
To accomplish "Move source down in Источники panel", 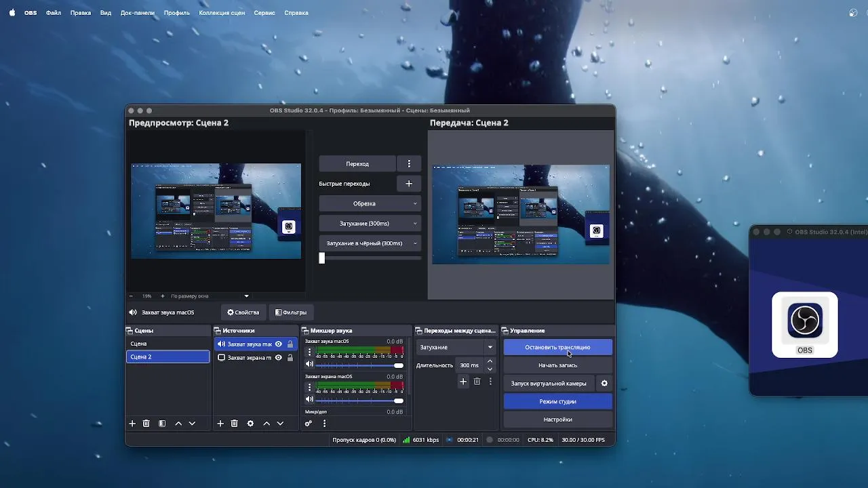I will tap(280, 424).
